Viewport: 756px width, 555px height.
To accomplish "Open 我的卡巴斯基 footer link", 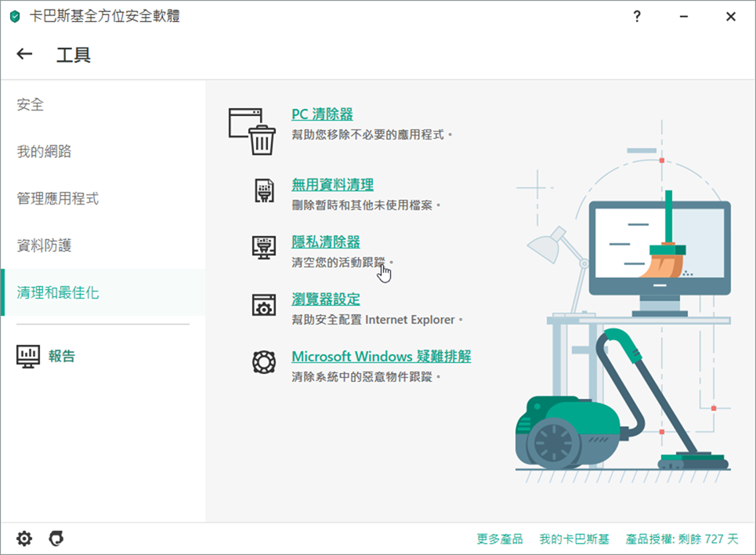I will (x=573, y=539).
